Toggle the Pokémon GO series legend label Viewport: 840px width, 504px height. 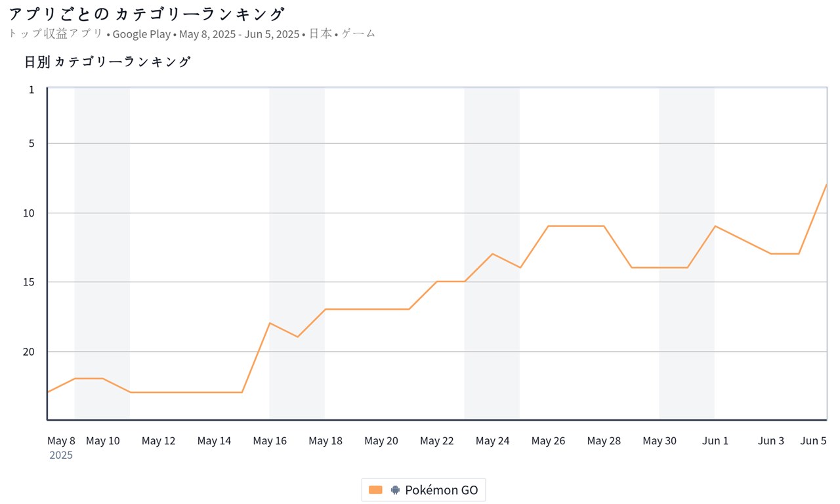[x=441, y=490]
